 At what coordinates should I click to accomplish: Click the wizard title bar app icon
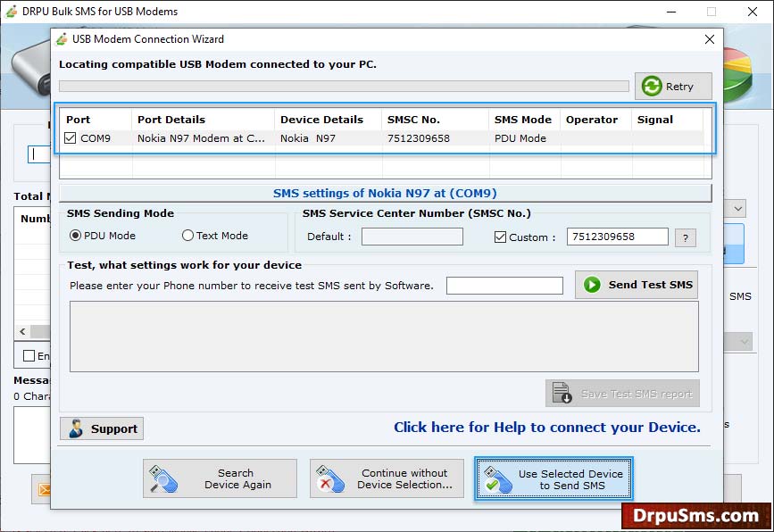tap(62, 39)
